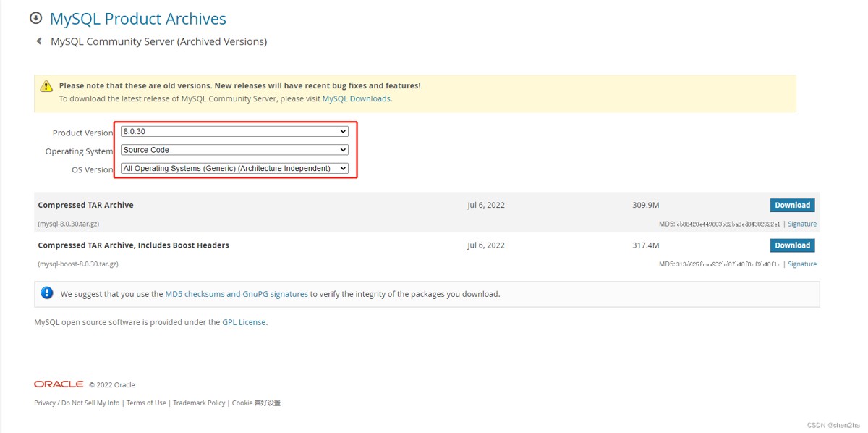Click the MySQL Product Archives heading

[x=137, y=19]
